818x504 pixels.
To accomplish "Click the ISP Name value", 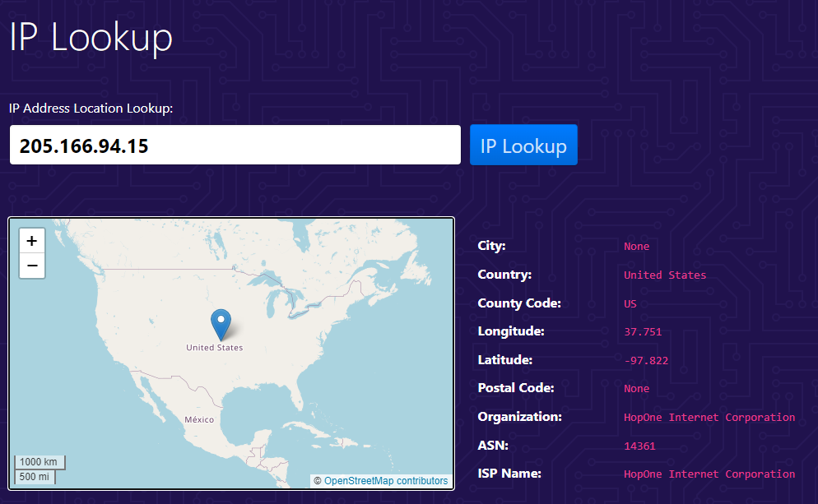I will point(709,474).
